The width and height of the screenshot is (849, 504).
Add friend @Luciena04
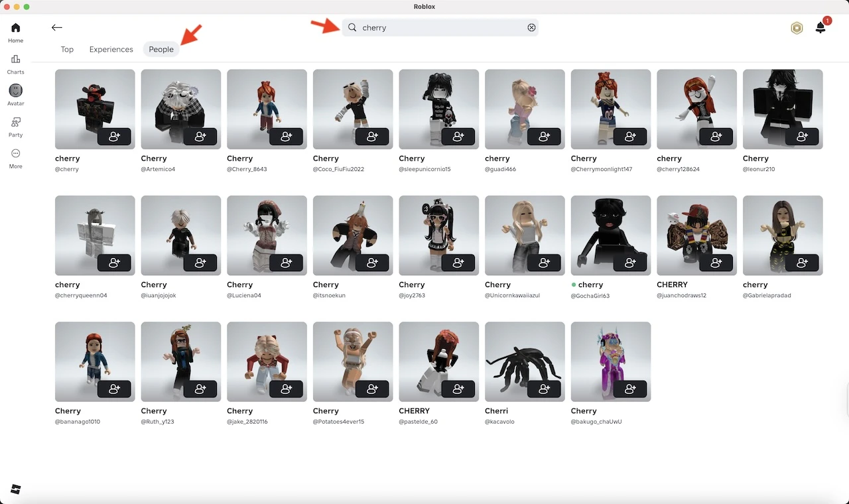tap(287, 263)
